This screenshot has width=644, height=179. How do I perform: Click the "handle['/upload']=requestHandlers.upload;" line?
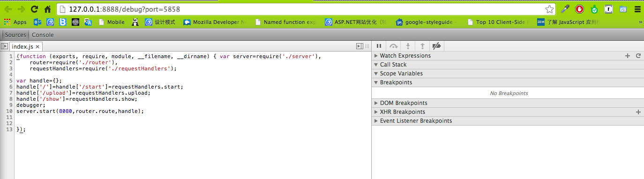(x=83, y=93)
